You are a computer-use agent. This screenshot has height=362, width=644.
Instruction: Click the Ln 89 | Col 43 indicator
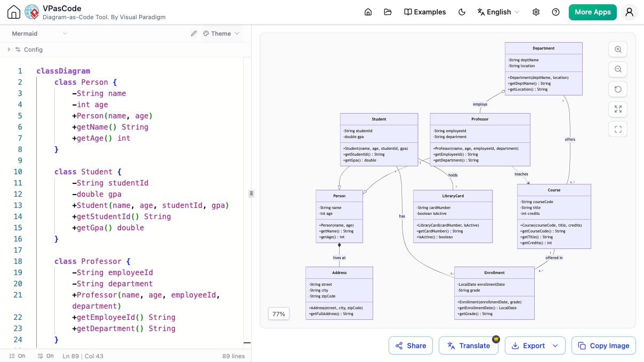[83, 356]
